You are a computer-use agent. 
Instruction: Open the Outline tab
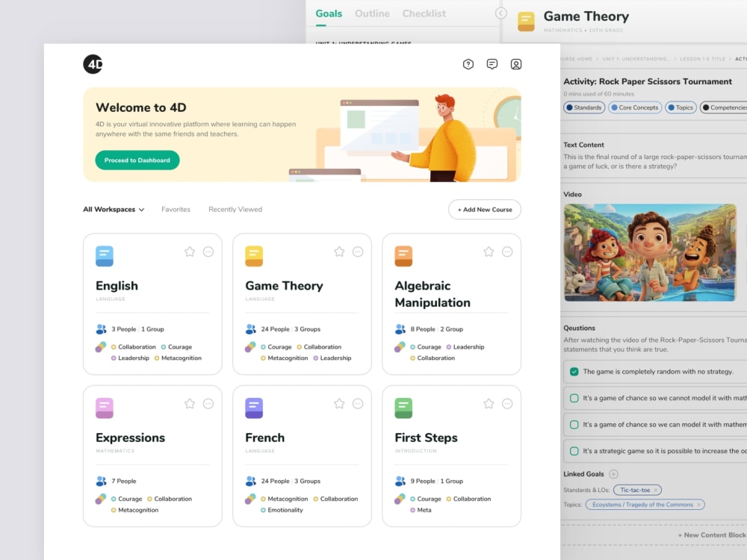tap(372, 13)
